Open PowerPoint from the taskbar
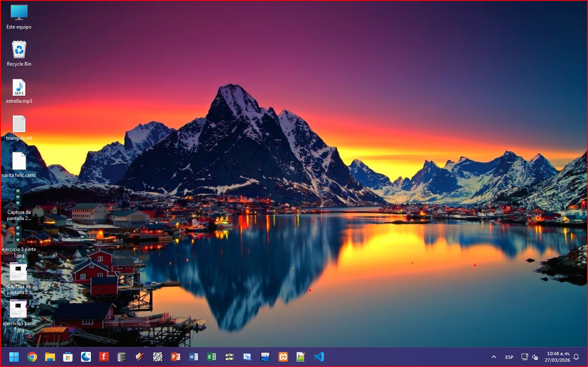This screenshot has height=367, width=588. coord(176,357)
